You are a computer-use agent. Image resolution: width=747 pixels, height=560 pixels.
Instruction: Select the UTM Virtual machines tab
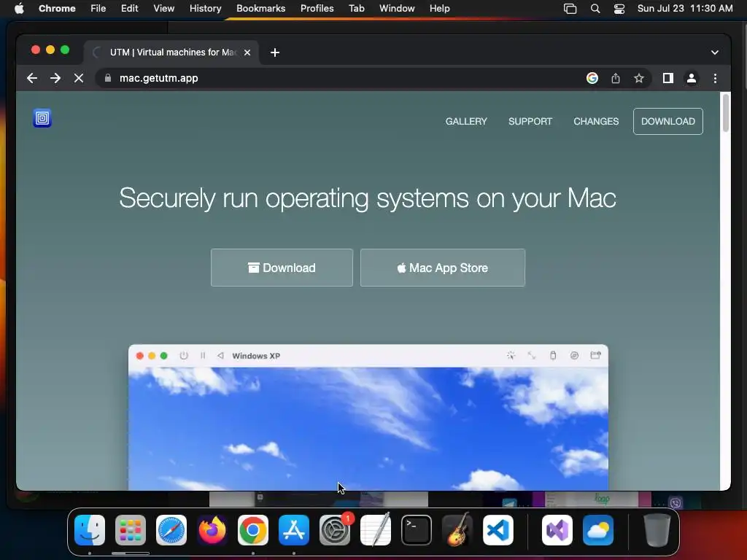tap(171, 52)
